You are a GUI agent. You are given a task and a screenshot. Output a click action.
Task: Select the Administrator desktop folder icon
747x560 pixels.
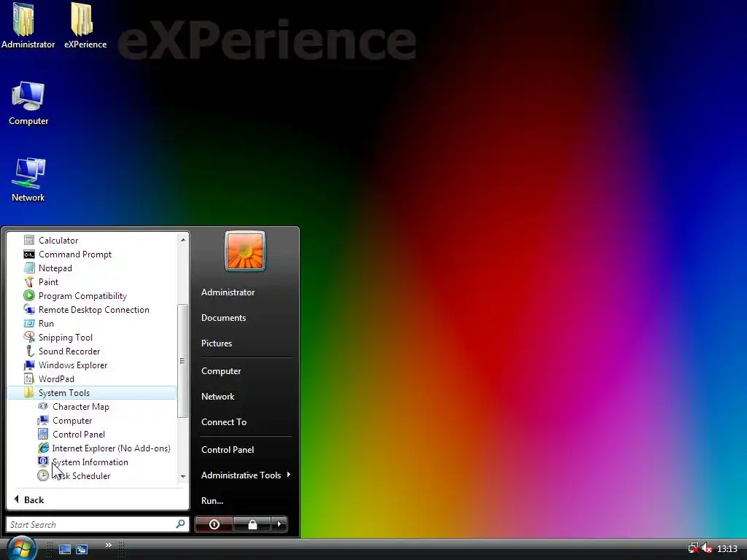coord(28,26)
